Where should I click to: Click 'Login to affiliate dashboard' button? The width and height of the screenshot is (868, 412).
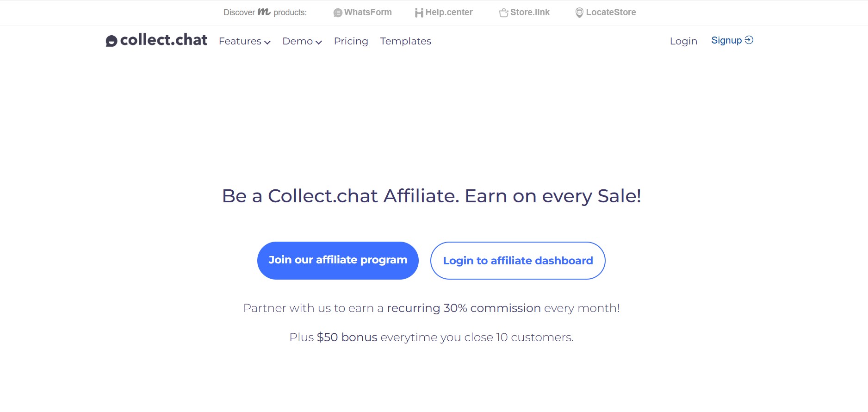tap(517, 261)
